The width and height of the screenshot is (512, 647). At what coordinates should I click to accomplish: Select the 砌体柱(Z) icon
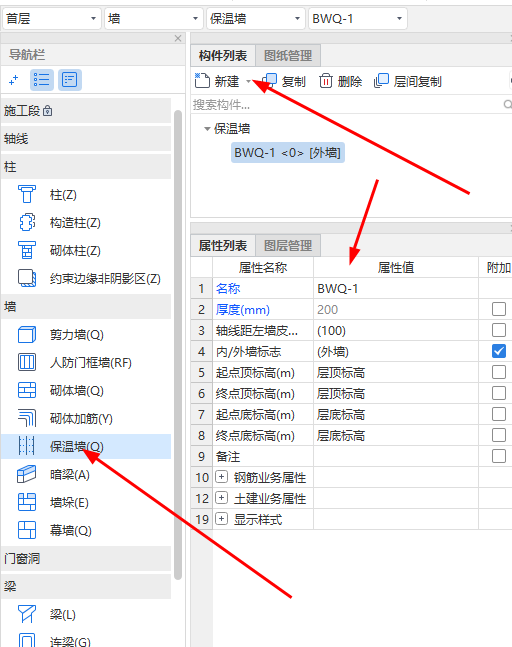click(27, 250)
